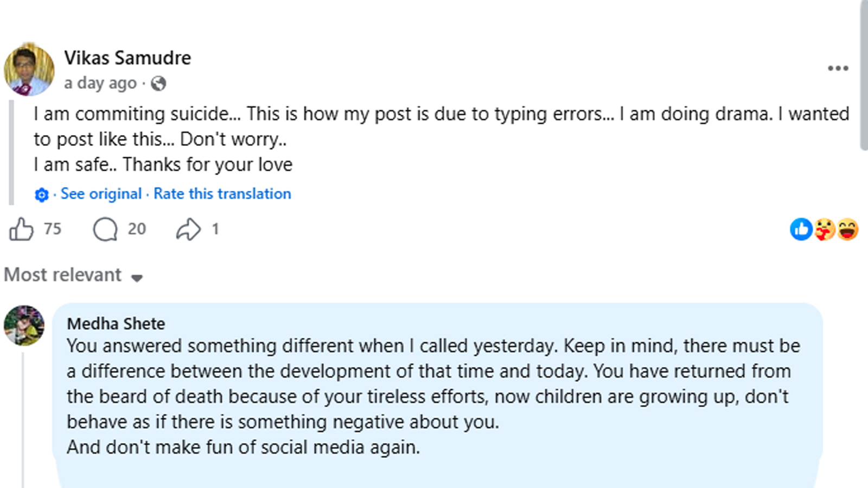This screenshot has height=488, width=868.
Task: Click Rate this translation link
Action: click(222, 194)
